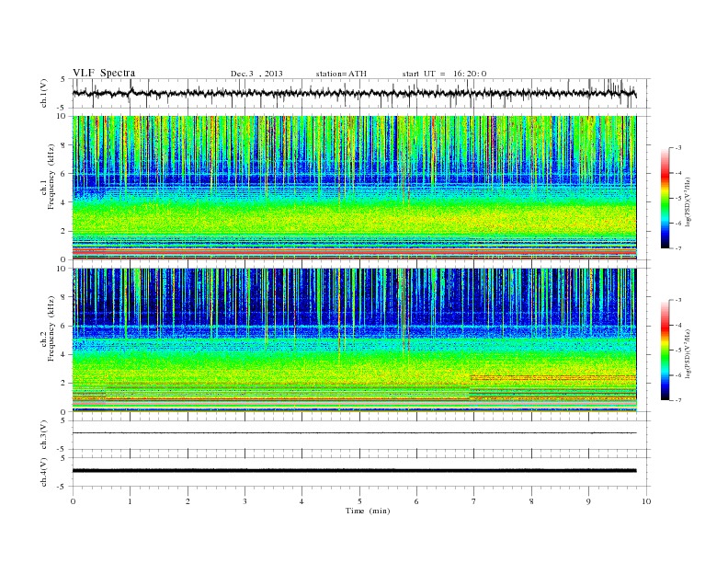
Task: Click tick label "1" on Time axis
Action: coord(130,501)
